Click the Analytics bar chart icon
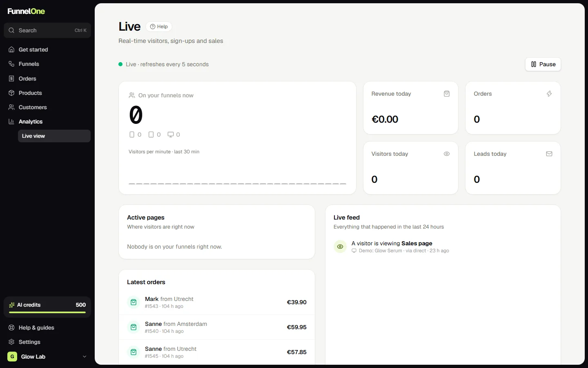This screenshot has width=588, height=368. pyautogui.click(x=11, y=121)
